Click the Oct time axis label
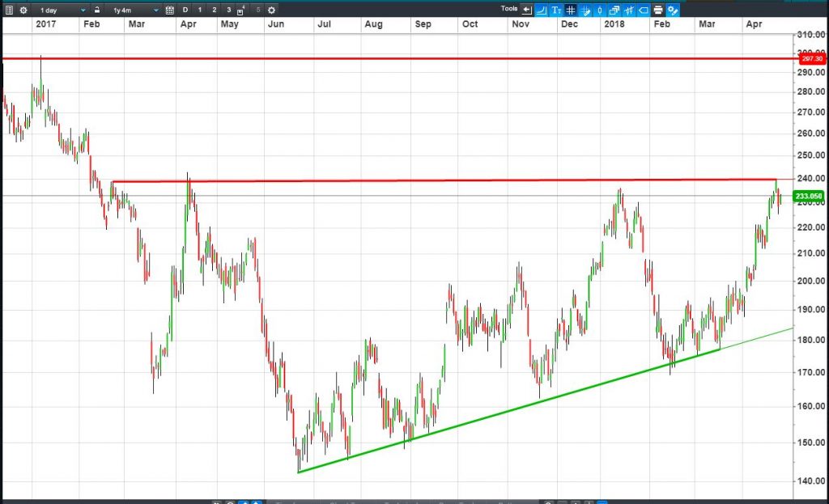829x504 pixels. pos(470,24)
